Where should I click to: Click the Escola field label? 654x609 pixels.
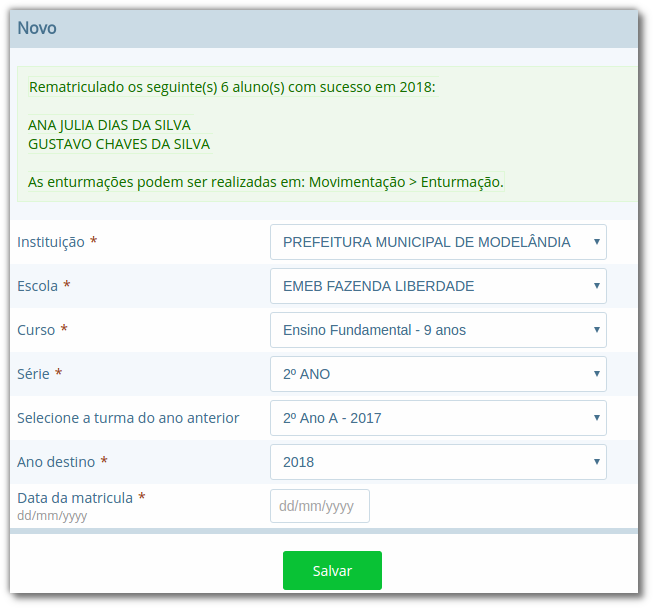pyautogui.click(x=38, y=286)
